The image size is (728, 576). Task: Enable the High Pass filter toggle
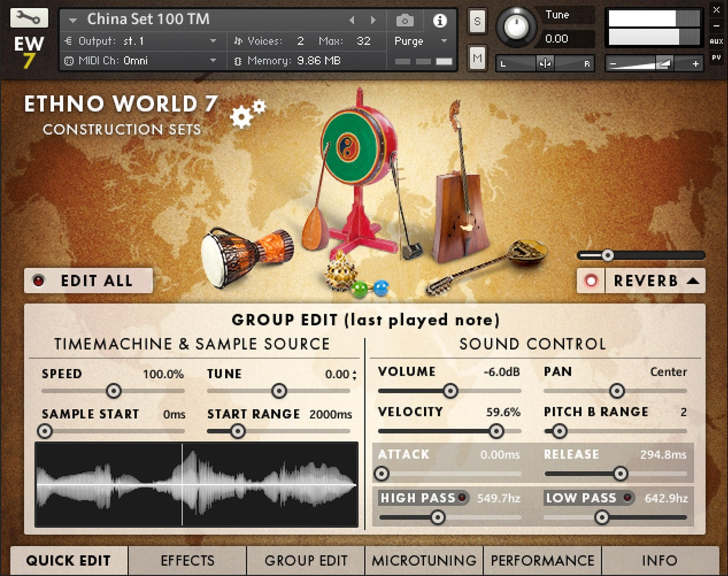tap(462, 498)
